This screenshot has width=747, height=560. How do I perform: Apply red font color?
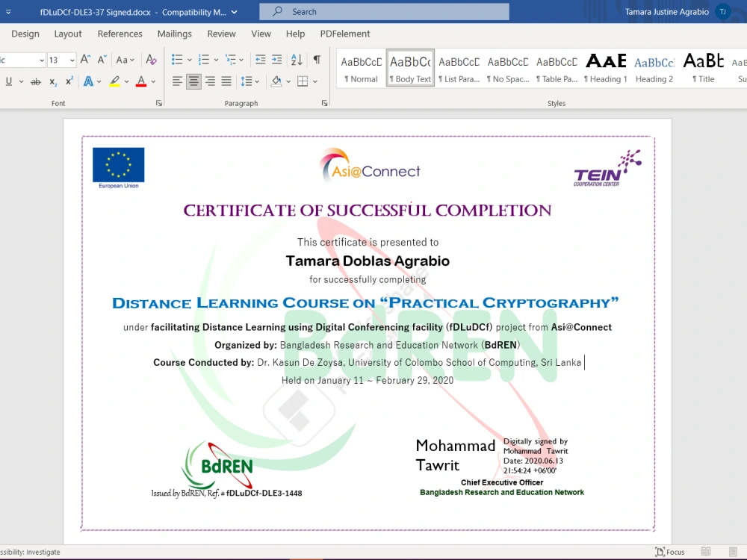(141, 81)
